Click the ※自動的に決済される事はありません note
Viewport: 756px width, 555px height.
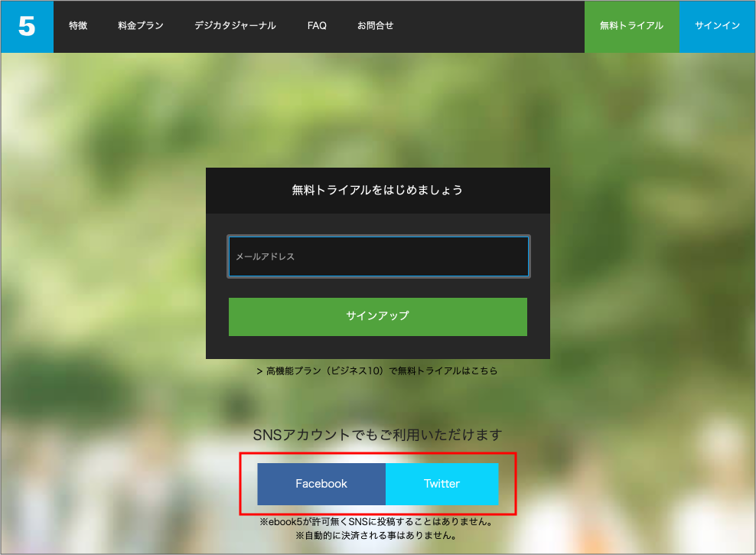click(x=377, y=536)
